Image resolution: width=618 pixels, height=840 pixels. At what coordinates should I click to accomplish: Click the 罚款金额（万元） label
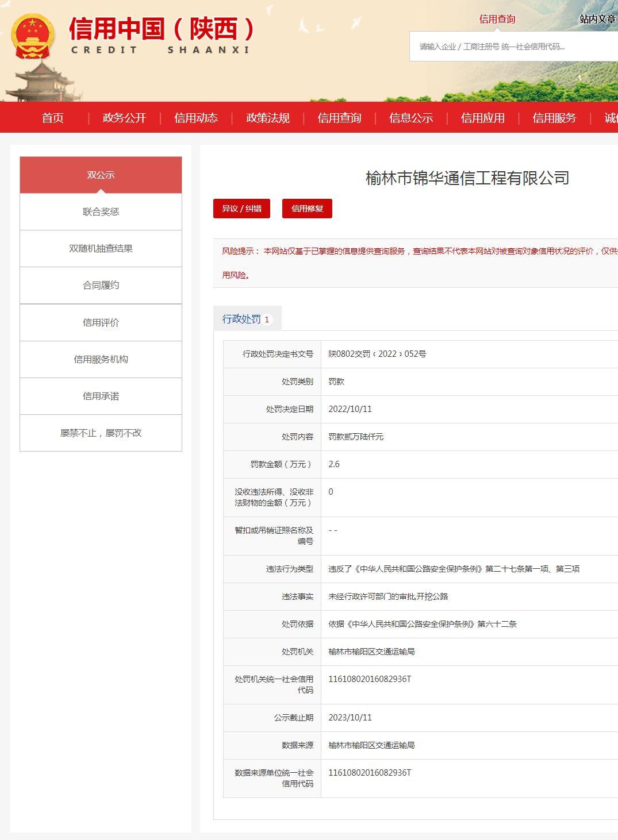(282, 464)
